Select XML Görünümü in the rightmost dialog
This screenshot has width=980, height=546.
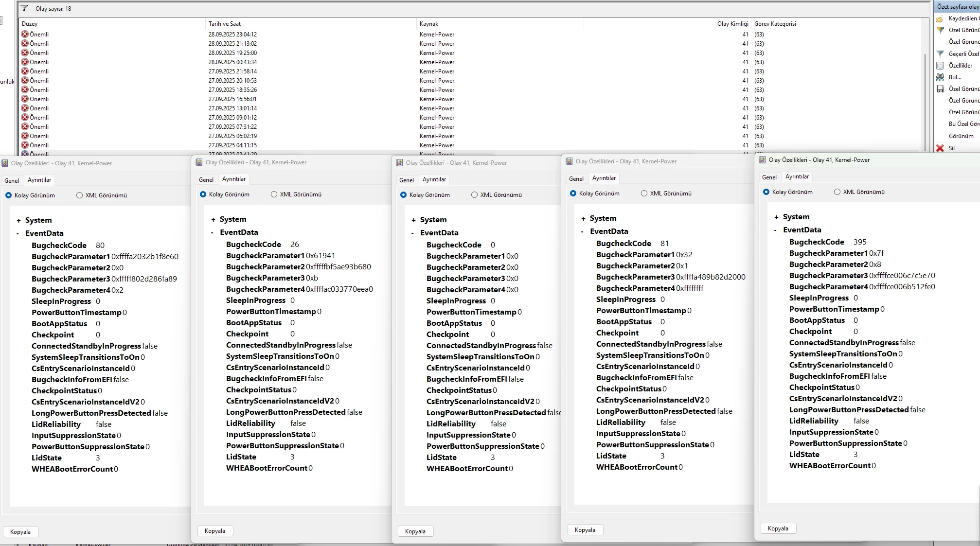click(837, 192)
